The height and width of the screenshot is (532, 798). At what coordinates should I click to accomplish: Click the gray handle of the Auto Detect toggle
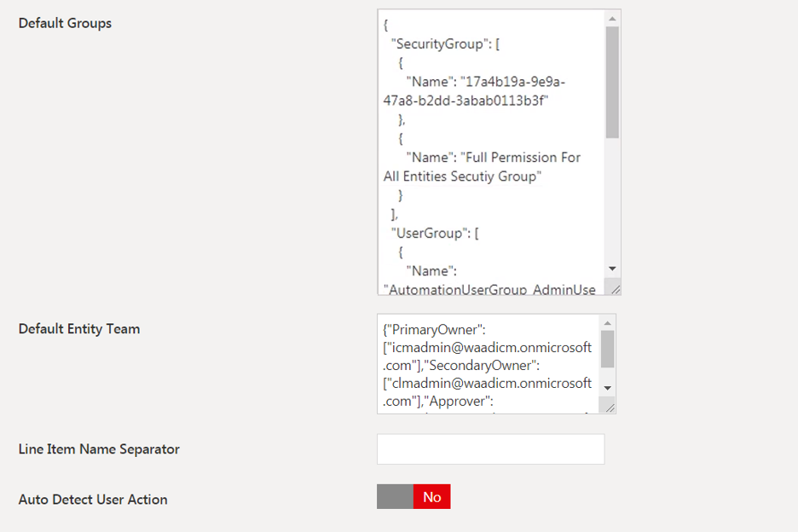click(395, 497)
